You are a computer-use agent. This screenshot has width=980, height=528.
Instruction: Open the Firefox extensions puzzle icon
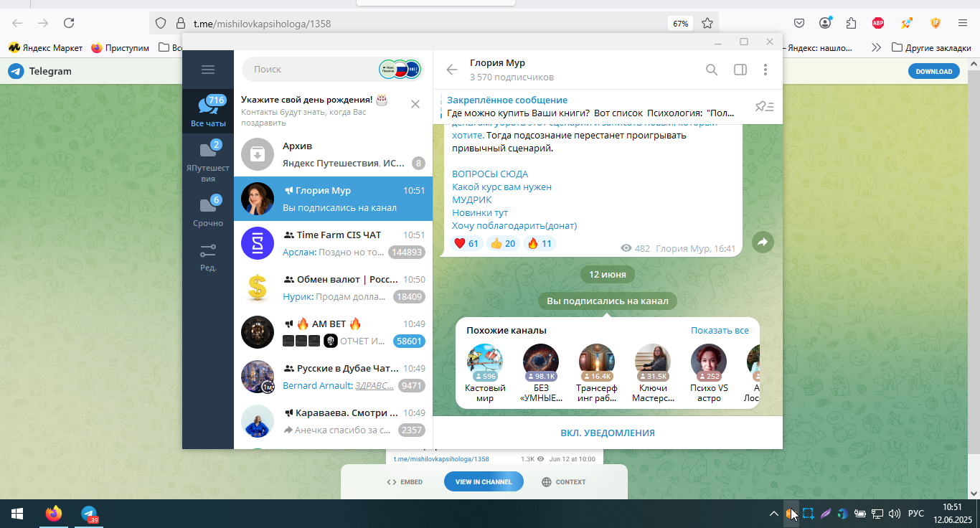tap(851, 23)
